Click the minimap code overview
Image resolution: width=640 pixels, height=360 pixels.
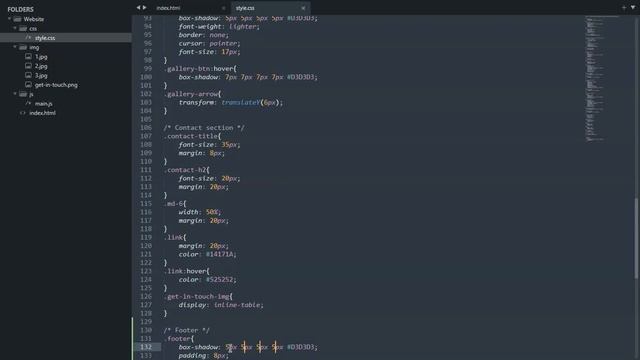602,78
